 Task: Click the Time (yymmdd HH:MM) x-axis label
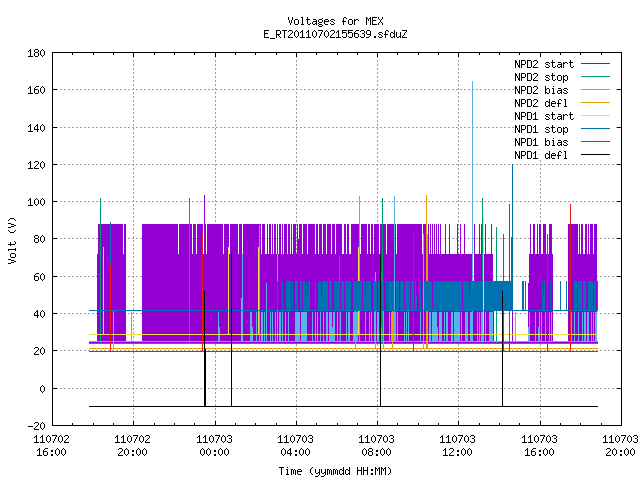tap(335, 471)
